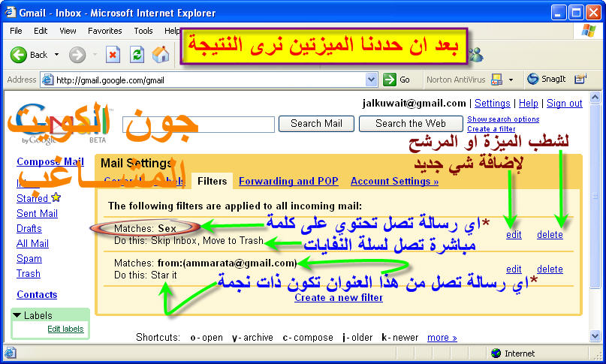Edit the ammarata@gmail.com filter
This screenshot has width=606, height=364.
tap(514, 269)
